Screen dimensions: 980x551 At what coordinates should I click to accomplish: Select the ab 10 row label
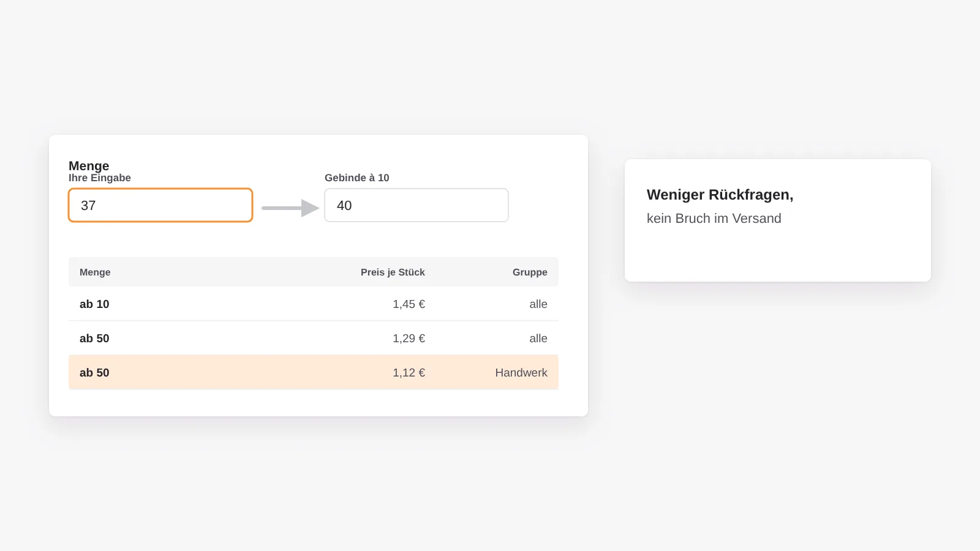coord(94,304)
